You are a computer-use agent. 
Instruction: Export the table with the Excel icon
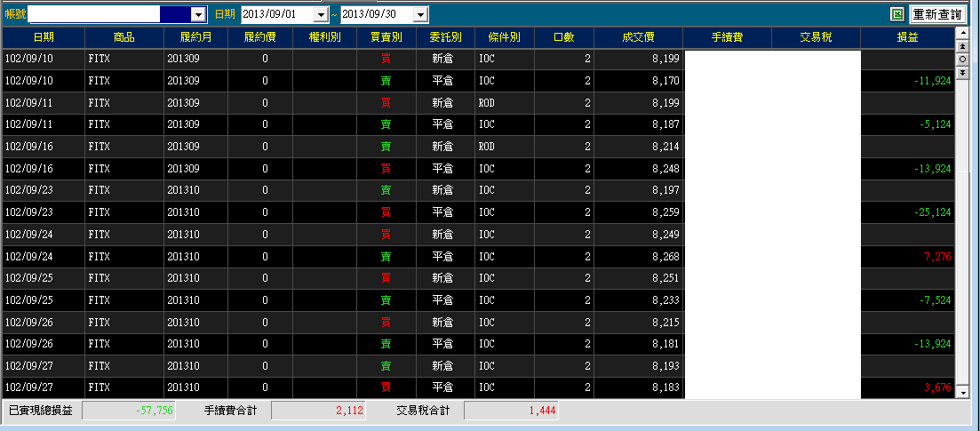coord(897,14)
